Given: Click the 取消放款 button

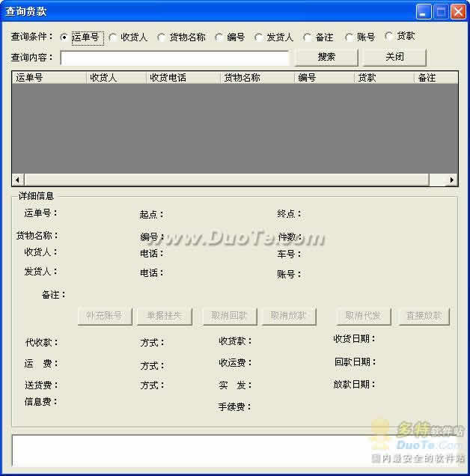Looking at the screenshot, I should tap(289, 316).
